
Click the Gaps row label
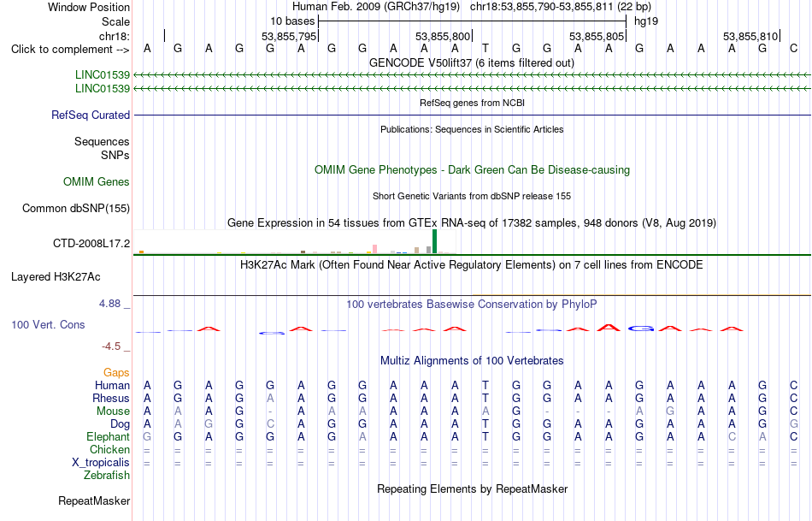pyautogui.click(x=116, y=372)
